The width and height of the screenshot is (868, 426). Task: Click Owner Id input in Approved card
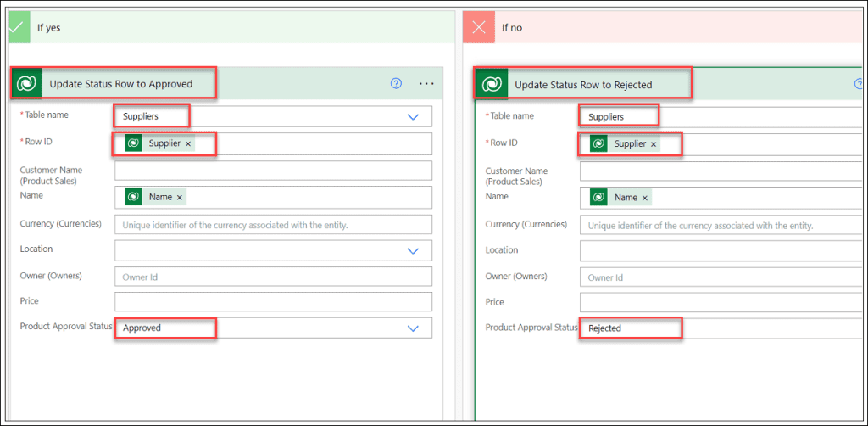(x=274, y=277)
